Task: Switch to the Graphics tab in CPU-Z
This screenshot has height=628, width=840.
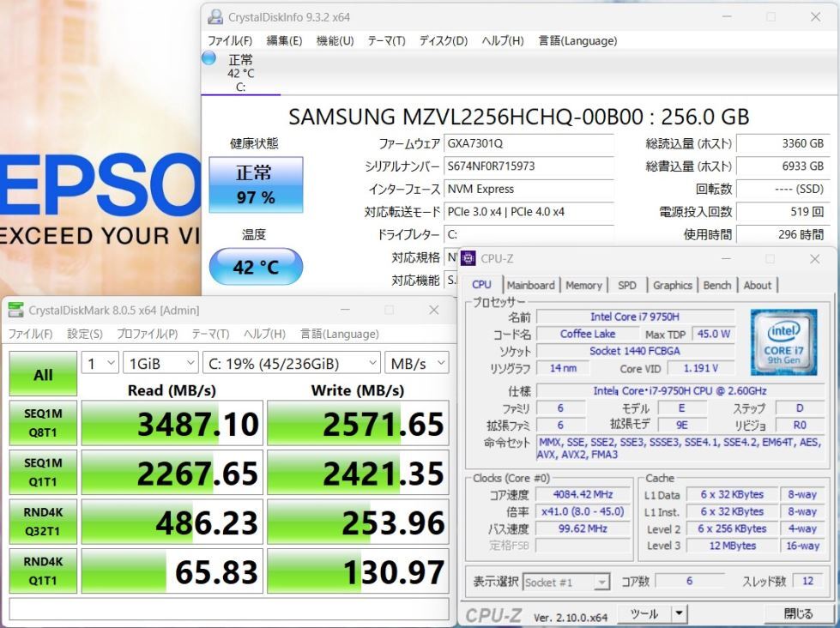Action: point(673,285)
